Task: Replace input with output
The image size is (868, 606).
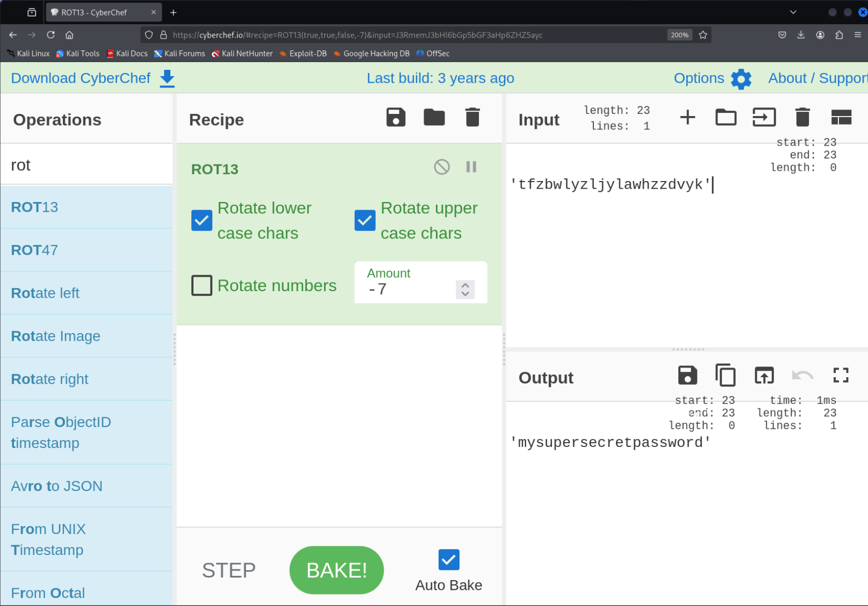Action: click(x=764, y=375)
